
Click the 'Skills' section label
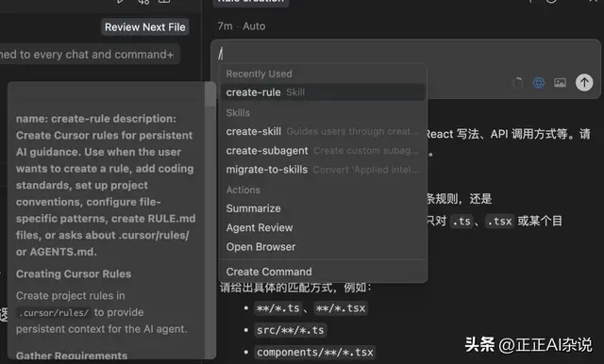click(238, 113)
